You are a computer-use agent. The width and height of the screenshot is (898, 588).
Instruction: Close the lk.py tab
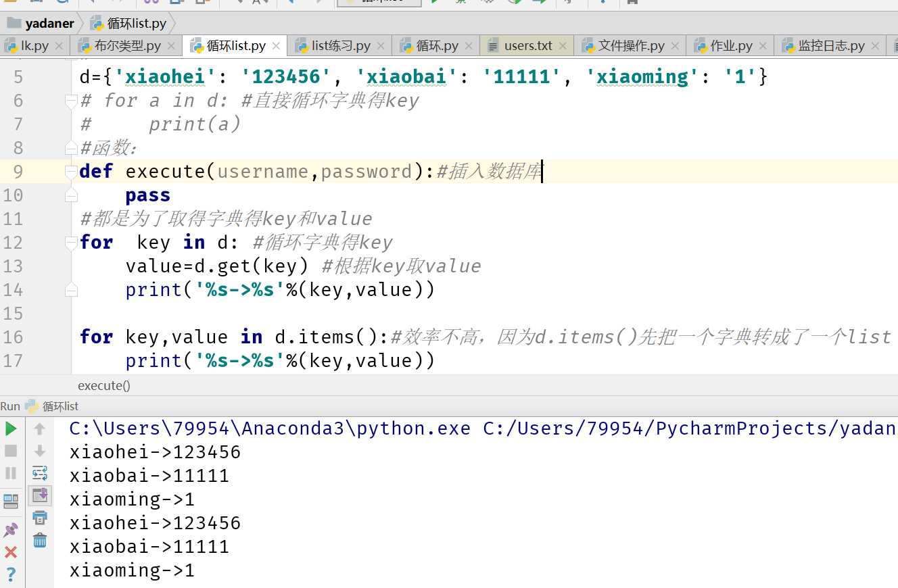(x=59, y=46)
